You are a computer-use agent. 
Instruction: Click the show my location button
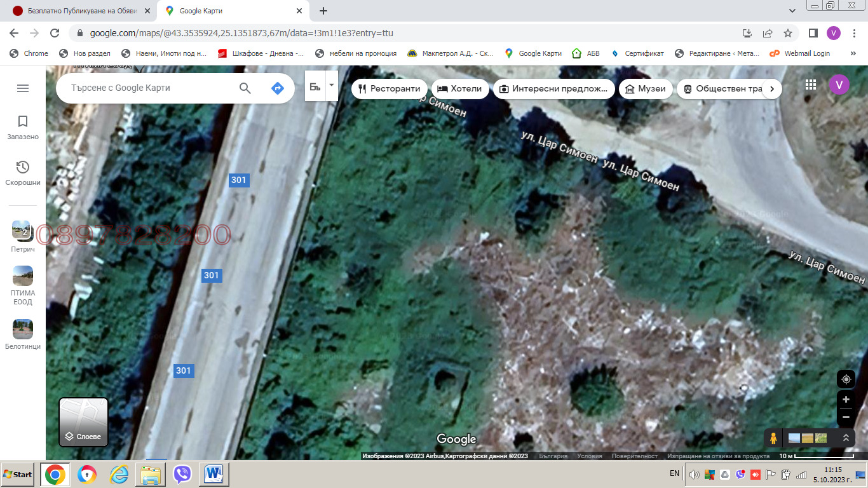(x=846, y=379)
